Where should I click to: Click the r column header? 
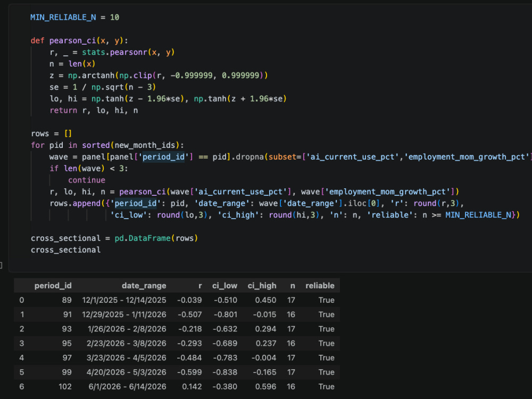[x=200, y=286]
